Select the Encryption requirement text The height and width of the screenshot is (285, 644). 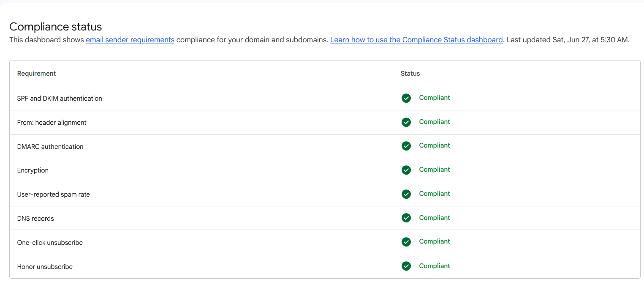pos(33,170)
